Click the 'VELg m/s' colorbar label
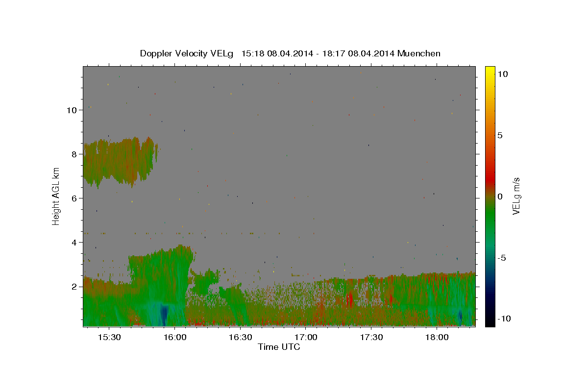Viewport: 588px width, 392px height. (x=516, y=196)
